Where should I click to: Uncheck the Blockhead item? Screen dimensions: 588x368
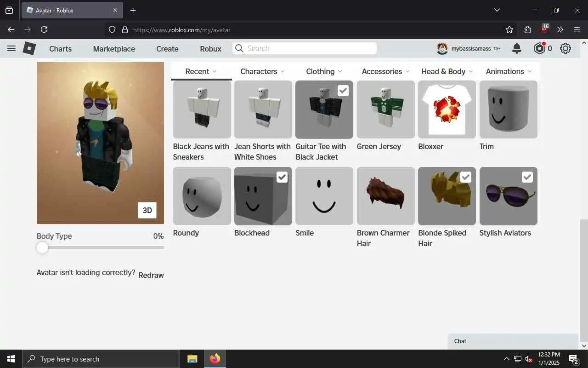tap(282, 177)
